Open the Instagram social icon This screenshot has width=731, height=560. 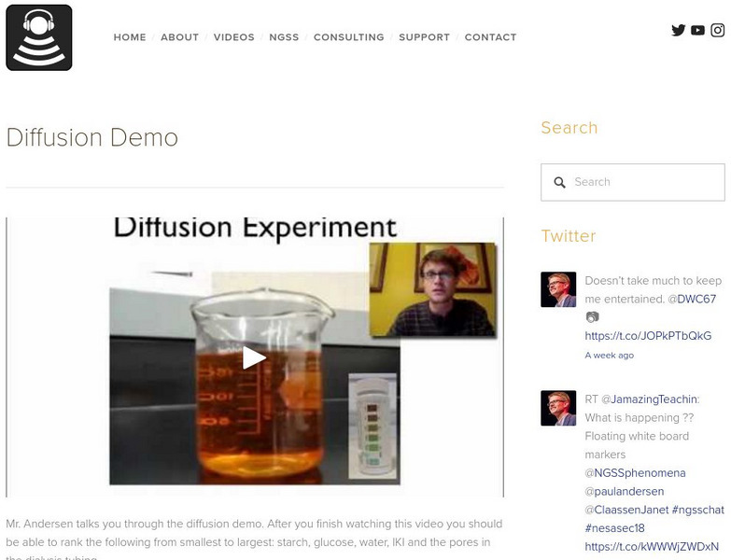717,30
